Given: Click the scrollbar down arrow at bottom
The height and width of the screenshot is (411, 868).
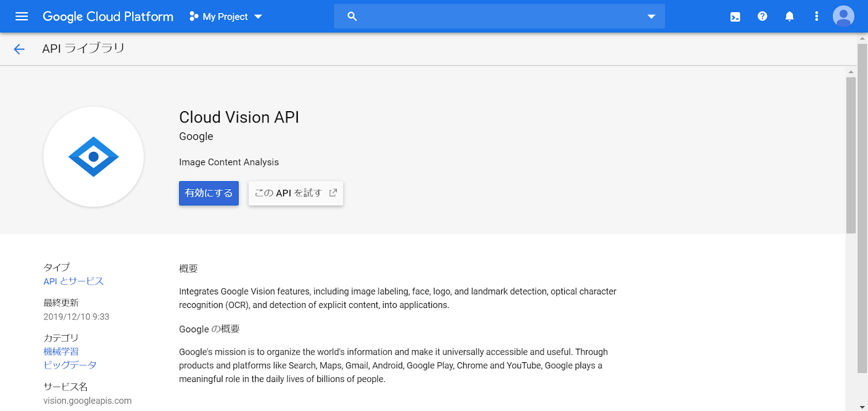Looking at the screenshot, I should (862, 407).
